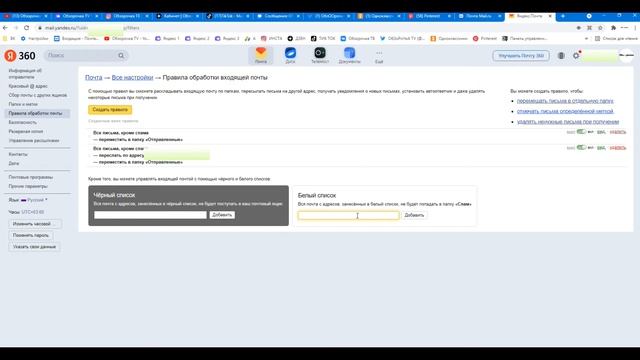Go to Все настройки breadcrumb link
The image size is (640, 360).
click(132, 78)
